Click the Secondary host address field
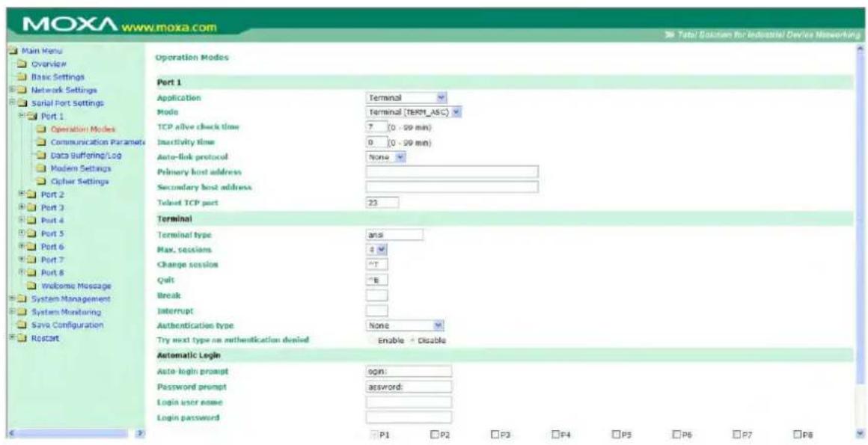This screenshot has height=445, width=868. [x=452, y=187]
